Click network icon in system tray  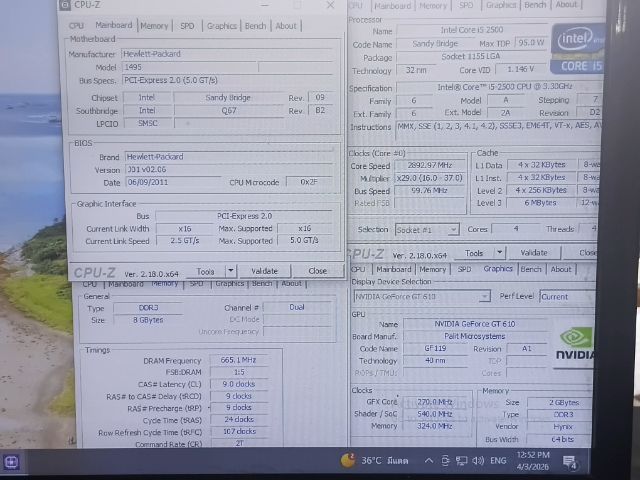461,461
